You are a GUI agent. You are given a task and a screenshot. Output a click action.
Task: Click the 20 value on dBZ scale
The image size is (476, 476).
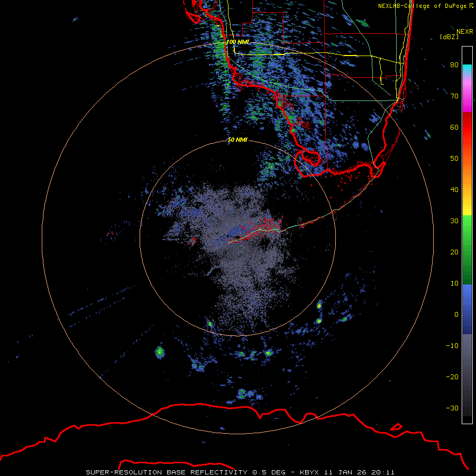coord(454,252)
